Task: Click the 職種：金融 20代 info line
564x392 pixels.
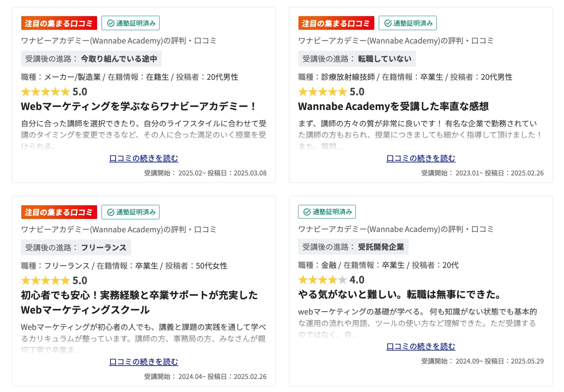Action: (x=378, y=265)
